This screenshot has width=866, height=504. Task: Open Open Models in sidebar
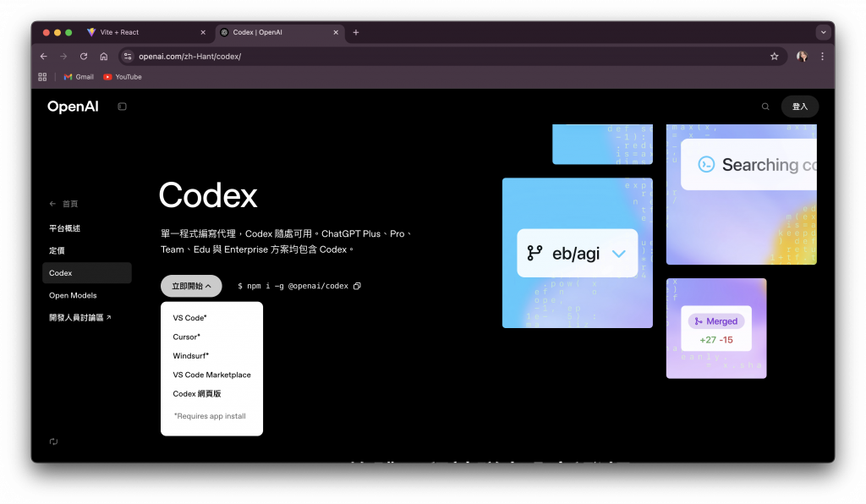point(73,295)
